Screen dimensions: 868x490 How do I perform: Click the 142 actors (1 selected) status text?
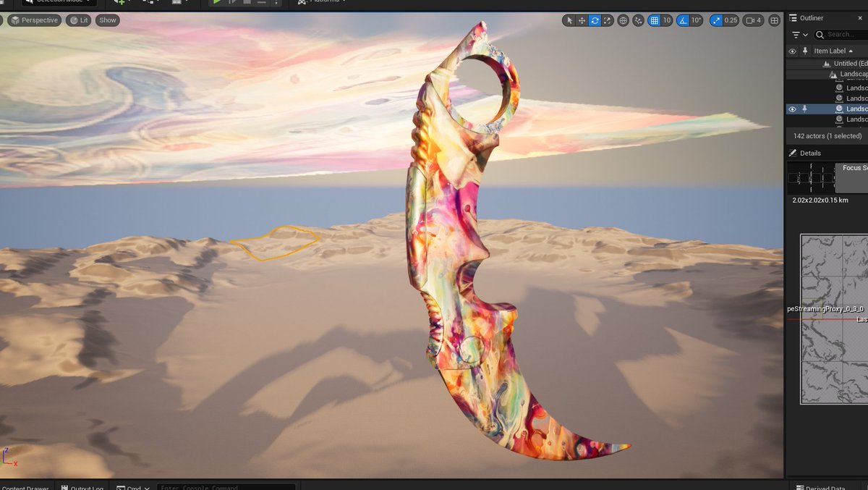click(x=827, y=136)
